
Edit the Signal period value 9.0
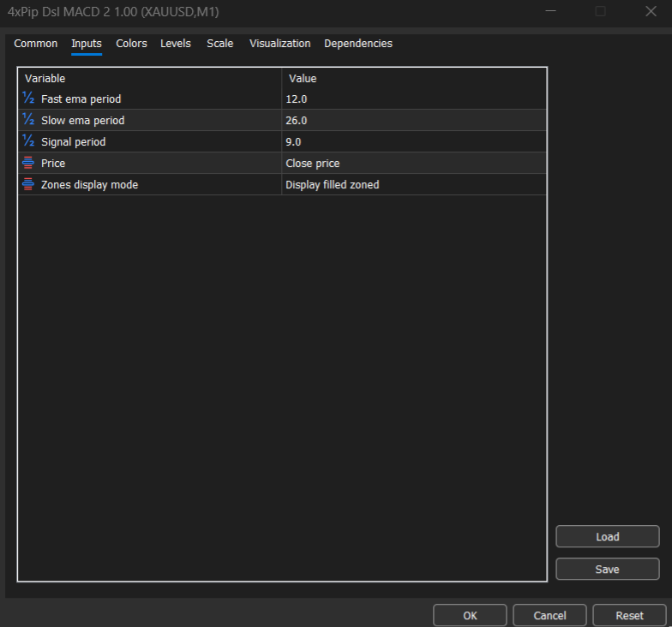tap(414, 142)
